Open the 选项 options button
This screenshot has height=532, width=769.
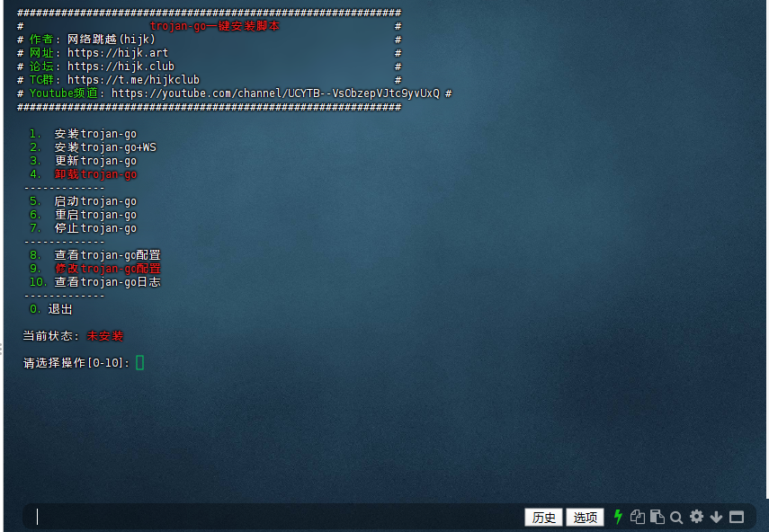tap(585, 517)
